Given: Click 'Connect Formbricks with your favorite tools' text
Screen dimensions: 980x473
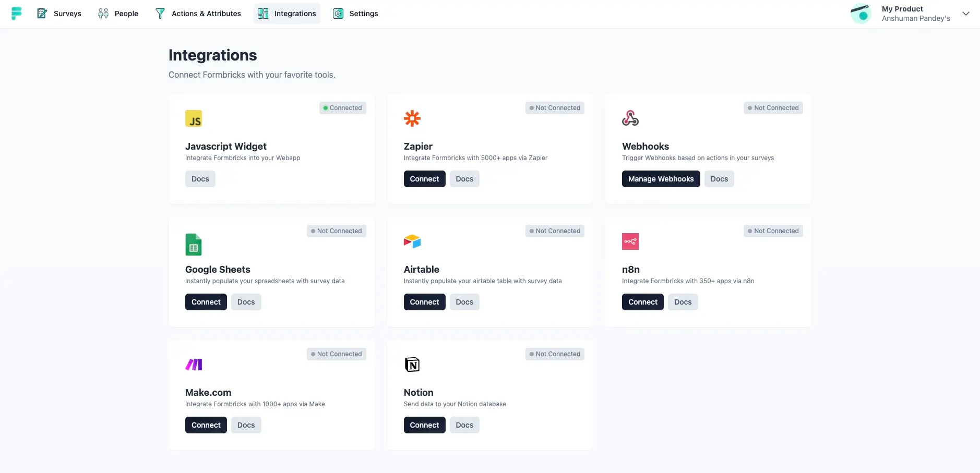Looking at the screenshot, I should (252, 75).
